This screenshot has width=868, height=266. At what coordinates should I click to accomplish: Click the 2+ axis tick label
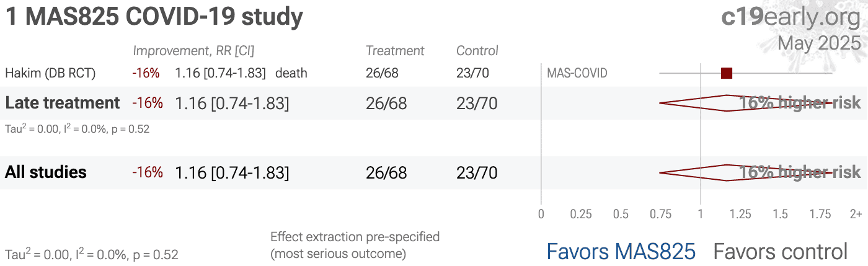tap(856, 215)
